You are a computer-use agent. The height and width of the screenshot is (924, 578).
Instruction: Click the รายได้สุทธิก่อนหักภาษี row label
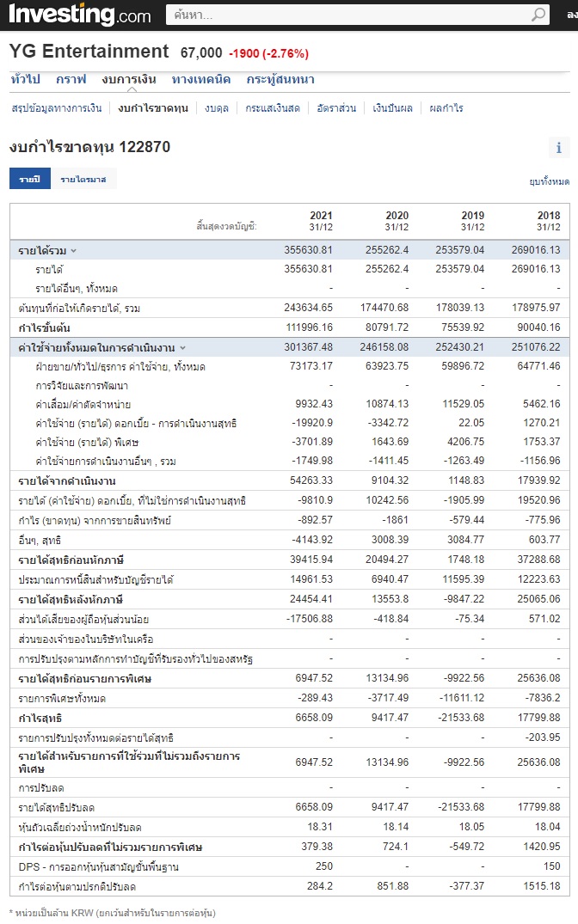tap(71, 560)
